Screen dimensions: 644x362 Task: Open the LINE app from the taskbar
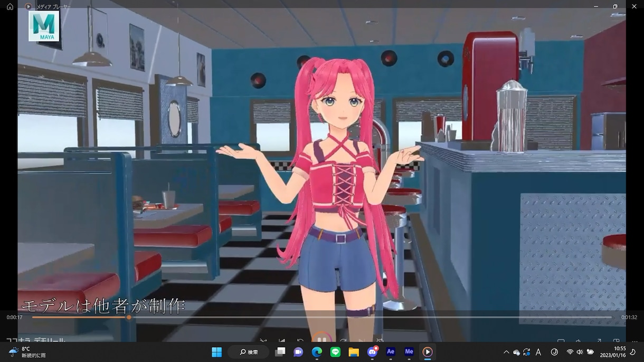pos(335,352)
